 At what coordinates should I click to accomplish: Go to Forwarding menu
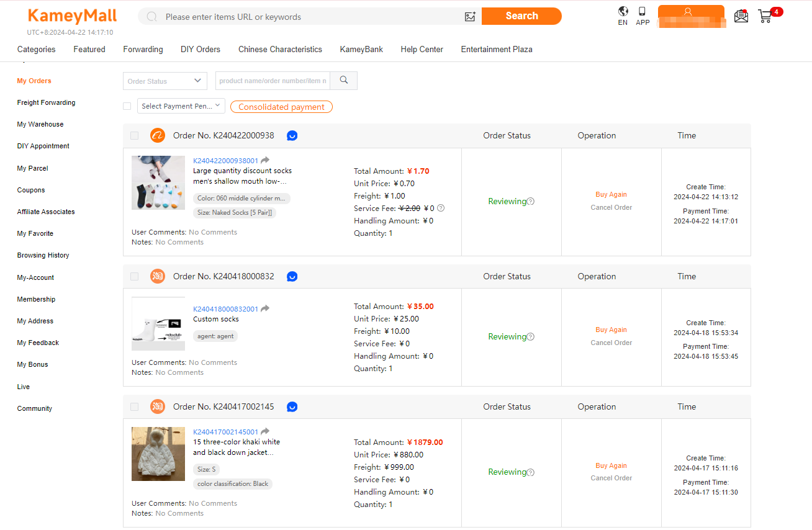(143, 49)
